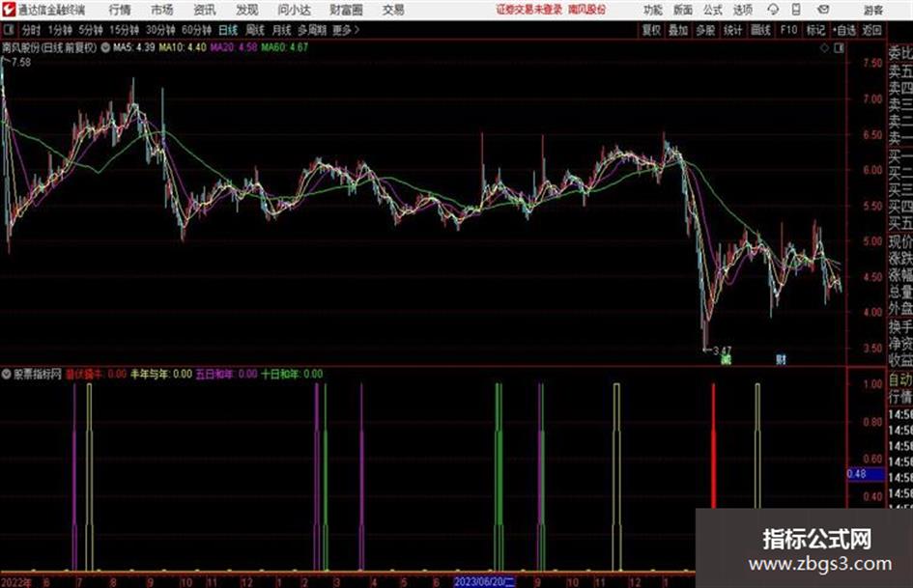This screenshot has height=588, width=913.
Task: Click the 游客 guest account label
Action: click(872, 10)
